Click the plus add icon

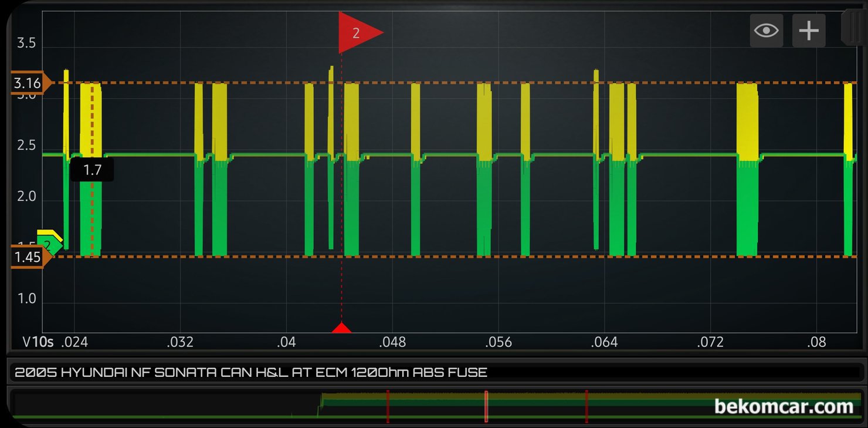pyautogui.click(x=809, y=31)
